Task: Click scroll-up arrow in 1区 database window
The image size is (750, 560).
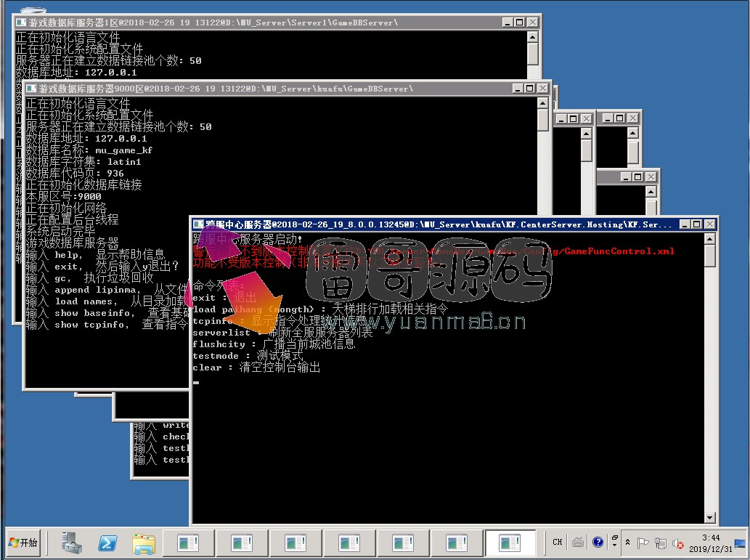Action: 533,37
